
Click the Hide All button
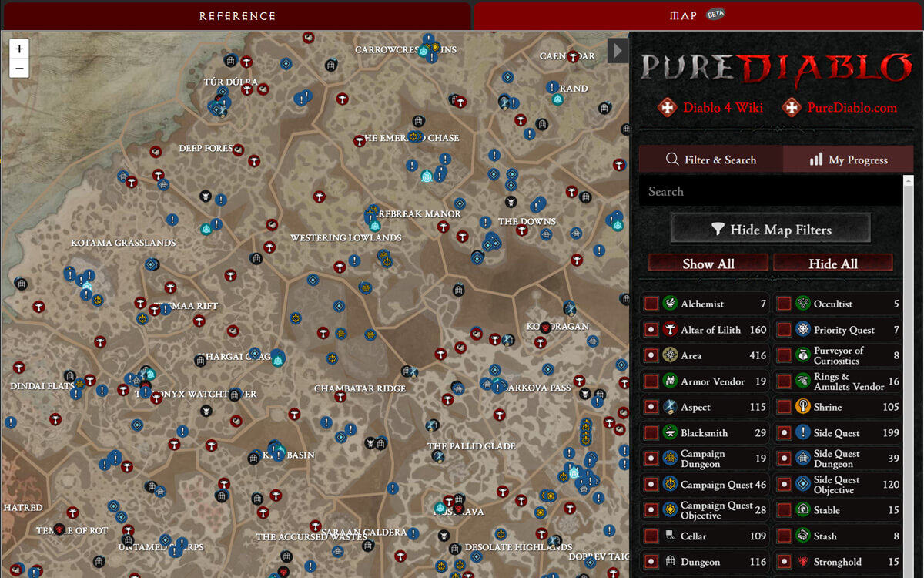pos(833,264)
